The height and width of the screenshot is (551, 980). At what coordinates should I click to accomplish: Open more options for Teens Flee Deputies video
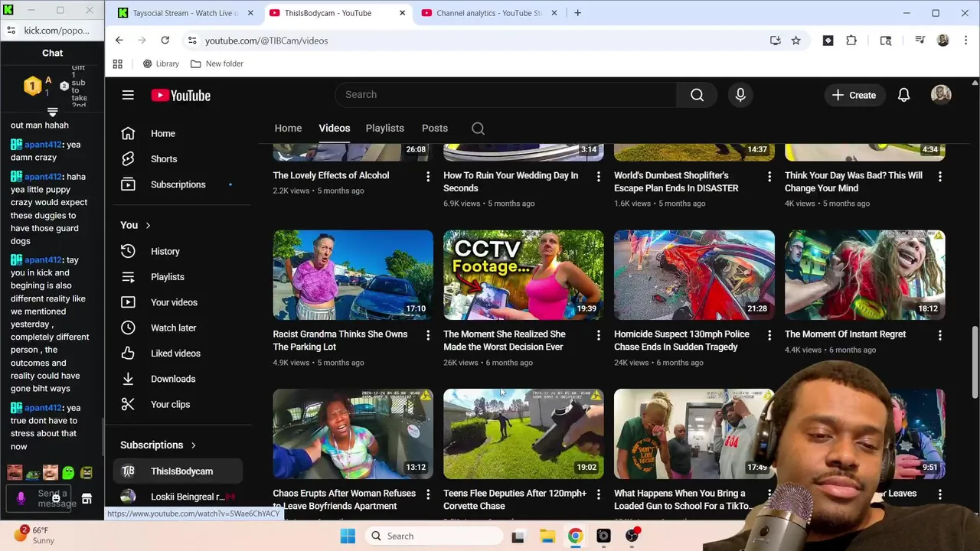coord(598,494)
